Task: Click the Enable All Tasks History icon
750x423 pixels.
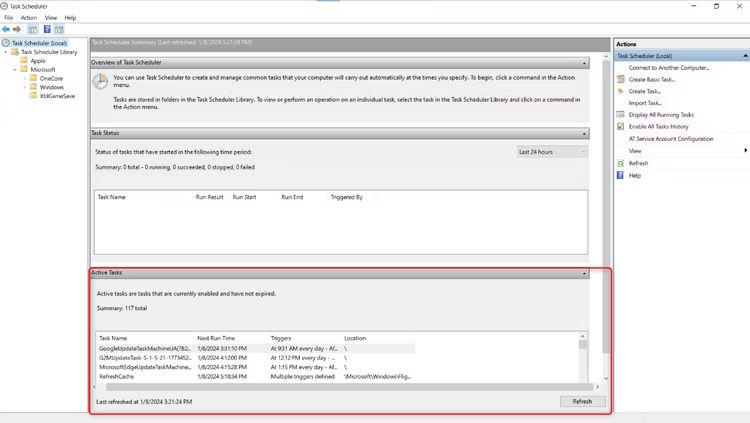Action: tap(621, 126)
